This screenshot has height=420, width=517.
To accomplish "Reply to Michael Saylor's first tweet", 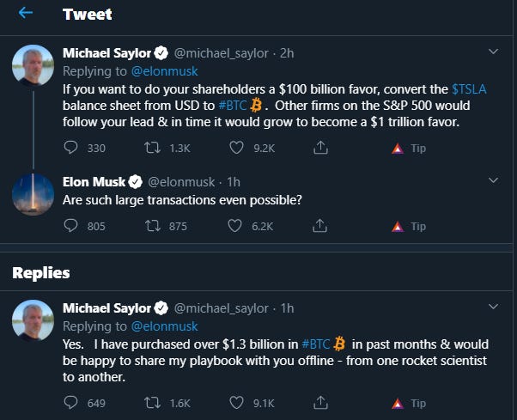I will pos(71,148).
